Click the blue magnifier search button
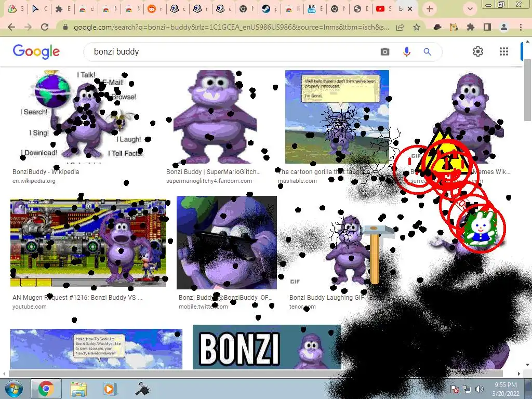532x399 pixels. 427,51
